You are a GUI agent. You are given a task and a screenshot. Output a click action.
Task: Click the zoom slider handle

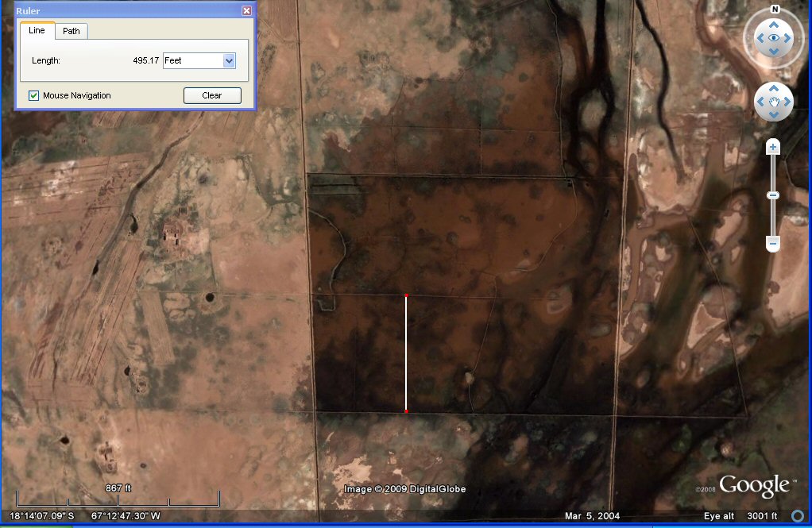[x=773, y=195]
